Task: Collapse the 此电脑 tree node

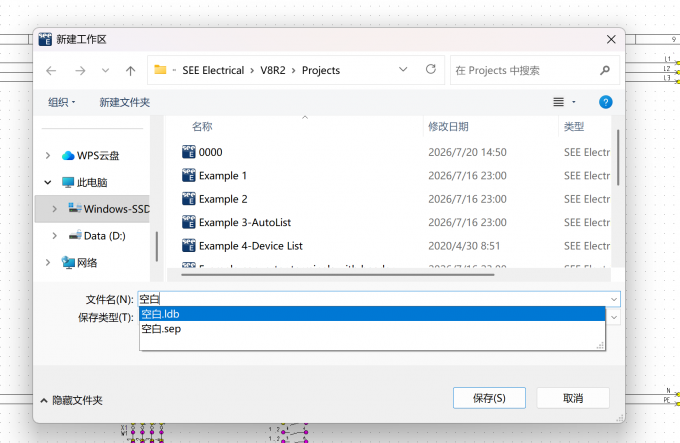Action: click(48, 182)
